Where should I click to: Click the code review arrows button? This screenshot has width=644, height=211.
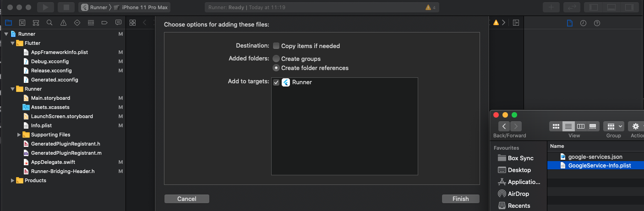pos(572,7)
